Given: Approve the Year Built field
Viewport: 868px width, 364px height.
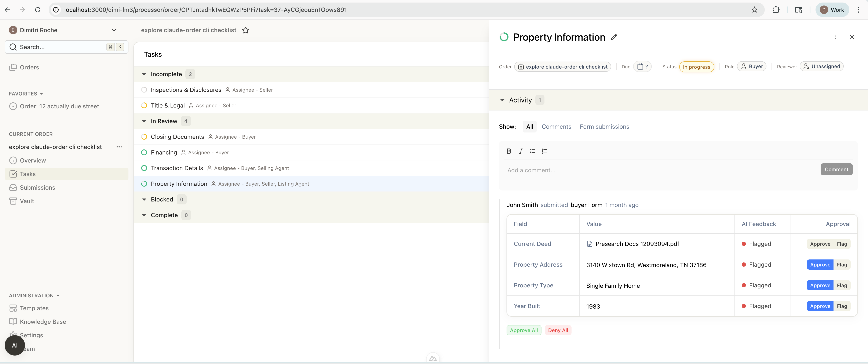Looking at the screenshot, I should pyautogui.click(x=820, y=306).
